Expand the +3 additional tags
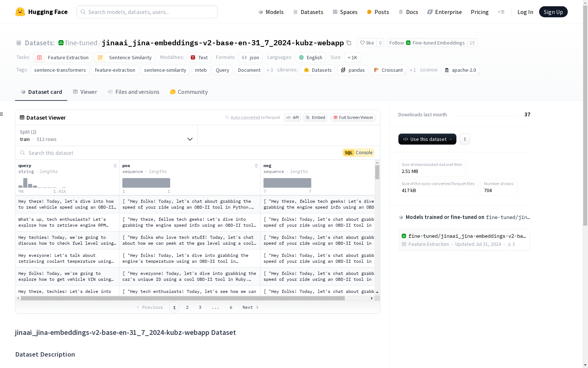 [x=270, y=70]
